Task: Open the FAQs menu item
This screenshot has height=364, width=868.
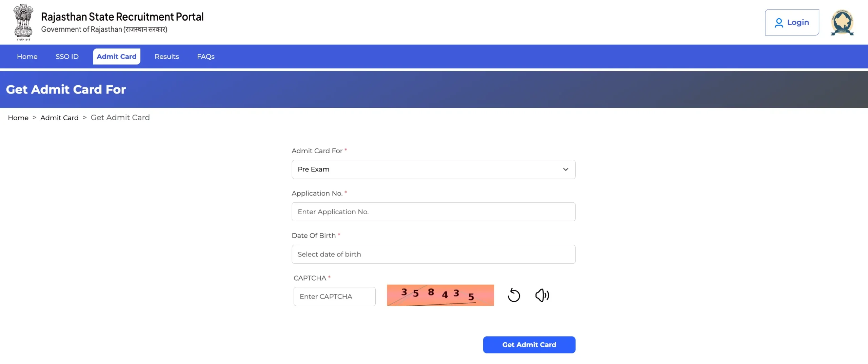Action: click(x=205, y=56)
